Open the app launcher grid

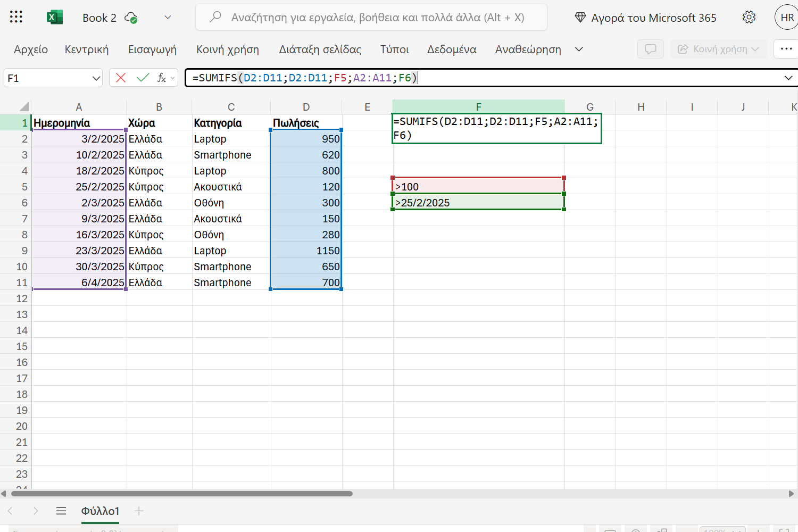(16, 17)
